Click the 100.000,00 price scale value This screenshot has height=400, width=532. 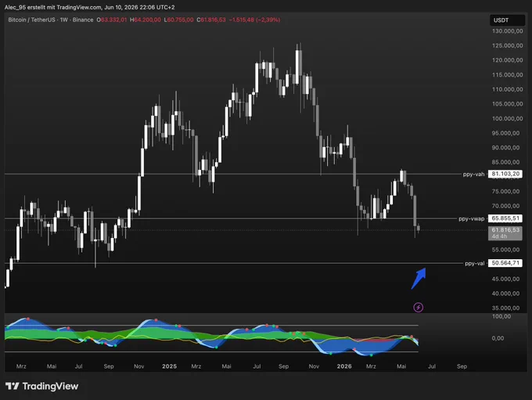coord(507,118)
